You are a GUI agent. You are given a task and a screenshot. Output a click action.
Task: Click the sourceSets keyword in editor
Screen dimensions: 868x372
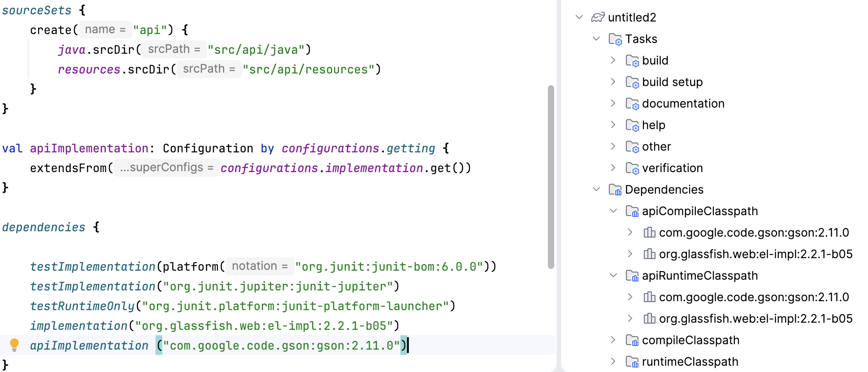(x=37, y=10)
